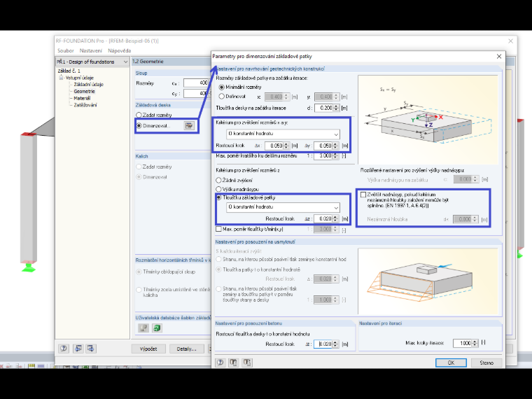Image resolution: width=532 pixels, height=399 pixels.
Task: Enable Max. poměr tloušťky t/min(x,y) checkbox
Action: pos(219,229)
